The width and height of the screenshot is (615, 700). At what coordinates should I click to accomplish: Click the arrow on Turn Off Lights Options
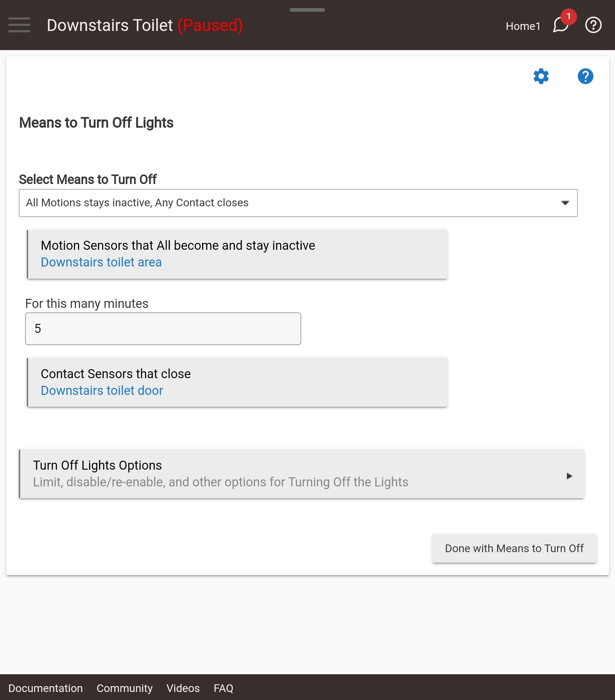[569, 476]
